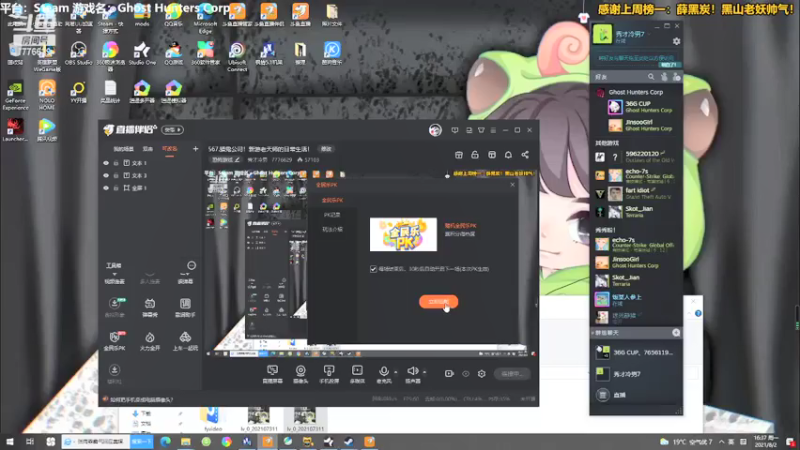The image size is (800, 450).
Task: Toggle visibility of 全屏1 source
Action: point(106,188)
